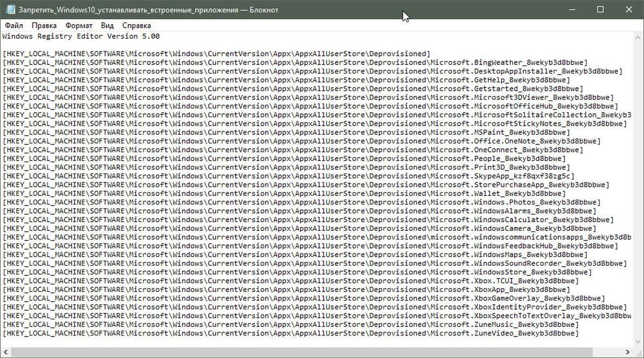644x358 pixels.
Task: Open the Файл menu
Action: 14,25
